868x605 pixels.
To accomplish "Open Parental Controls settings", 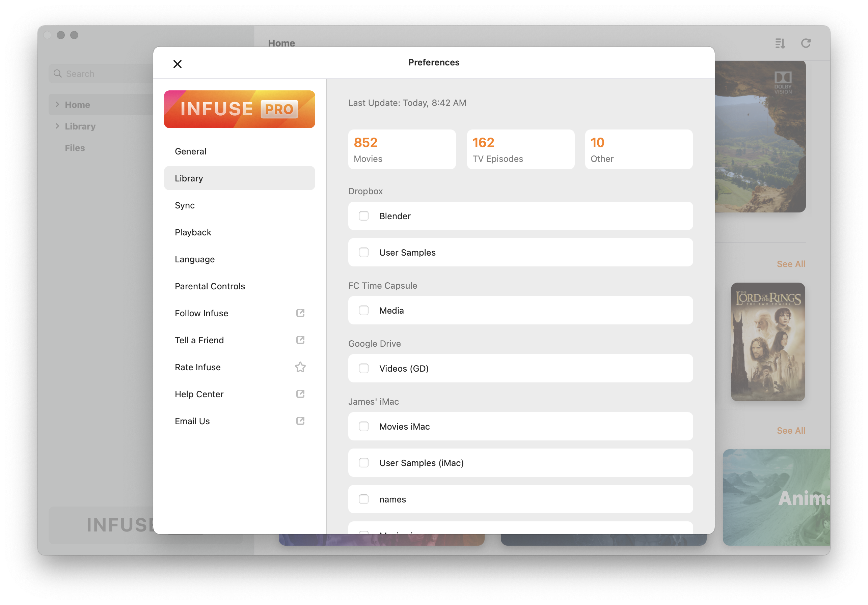I will pos(210,286).
